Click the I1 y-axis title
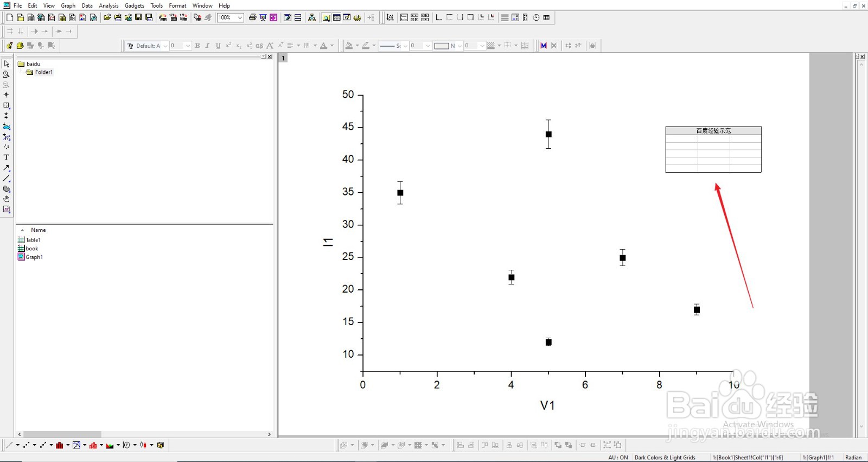This screenshot has width=868, height=462. (x=328, y=242)
